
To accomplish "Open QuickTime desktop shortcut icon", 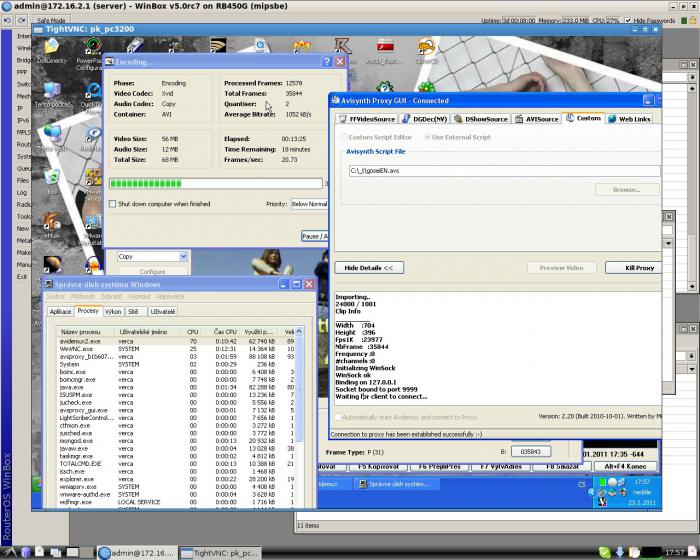I will pyautogui.click(x=93, y=91).
